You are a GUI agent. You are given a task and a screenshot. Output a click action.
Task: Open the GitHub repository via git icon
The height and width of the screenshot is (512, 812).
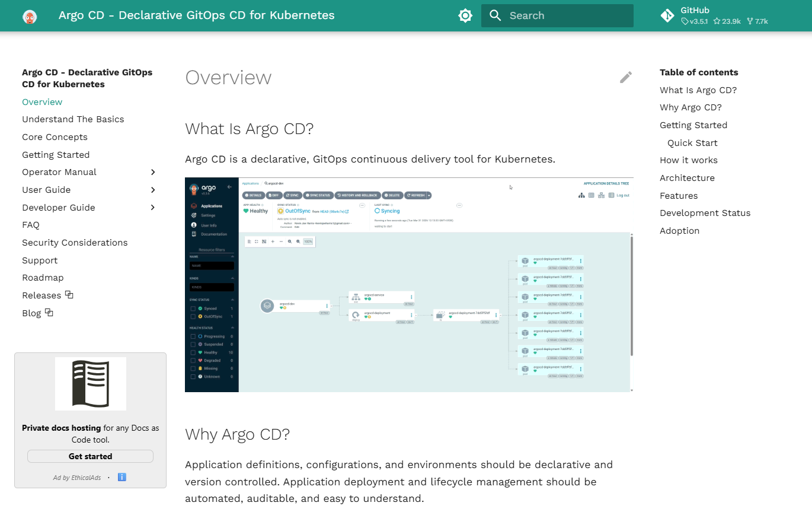coord(667,16)
